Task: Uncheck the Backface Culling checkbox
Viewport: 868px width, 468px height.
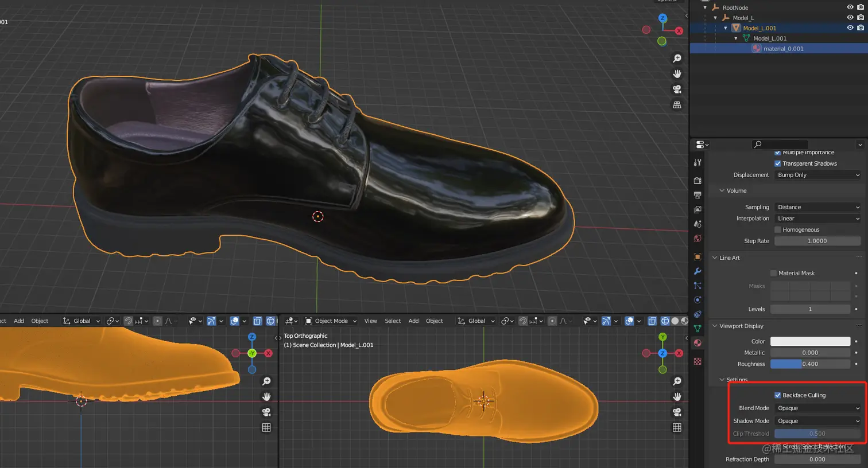Action: 777,395
